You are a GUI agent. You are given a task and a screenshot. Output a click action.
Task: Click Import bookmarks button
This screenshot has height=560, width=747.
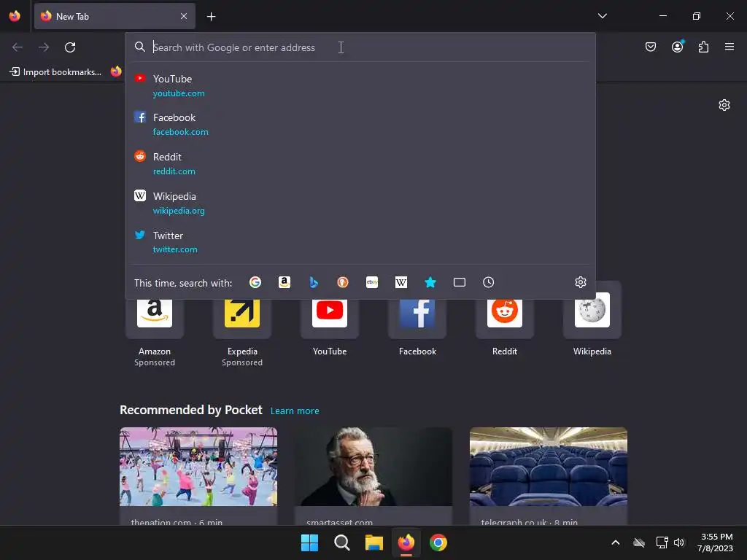click(x=55, y=72)
